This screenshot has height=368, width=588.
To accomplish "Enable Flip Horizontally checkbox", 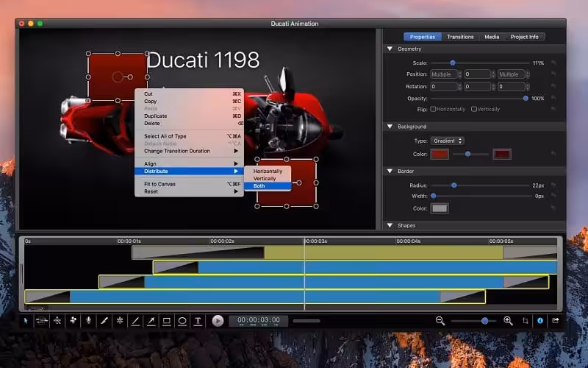I will pyautogui.click(x=433, y=109).
